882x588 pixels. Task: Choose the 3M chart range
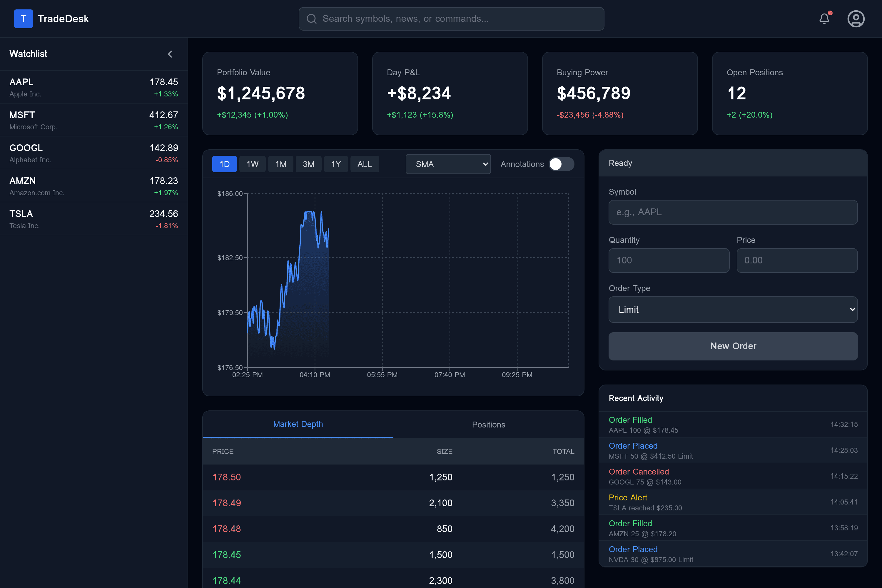(308, 164)
